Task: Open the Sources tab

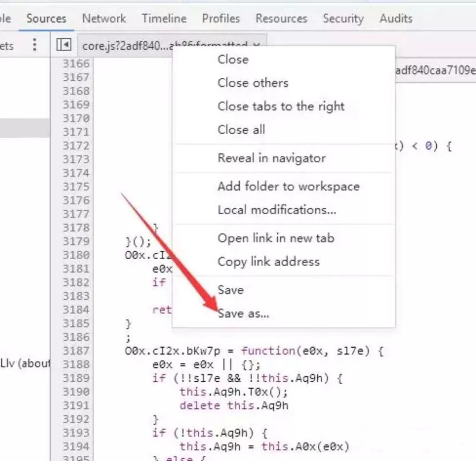Action: (46, 19)
